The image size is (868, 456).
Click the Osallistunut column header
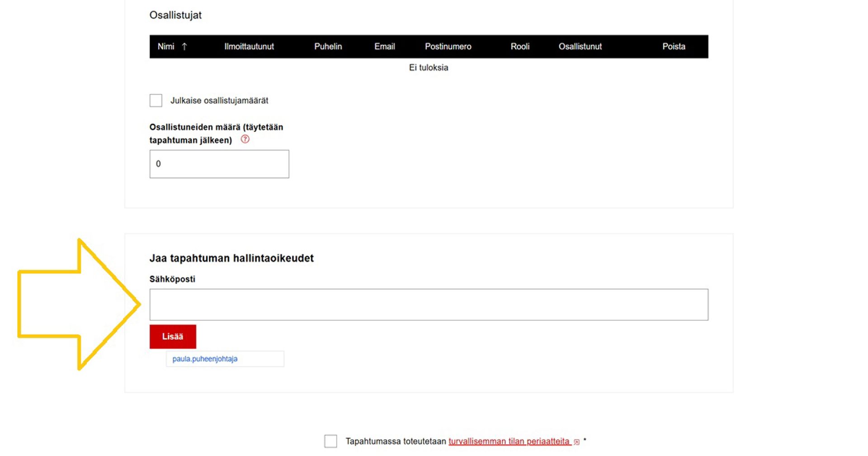coord(580,47)
